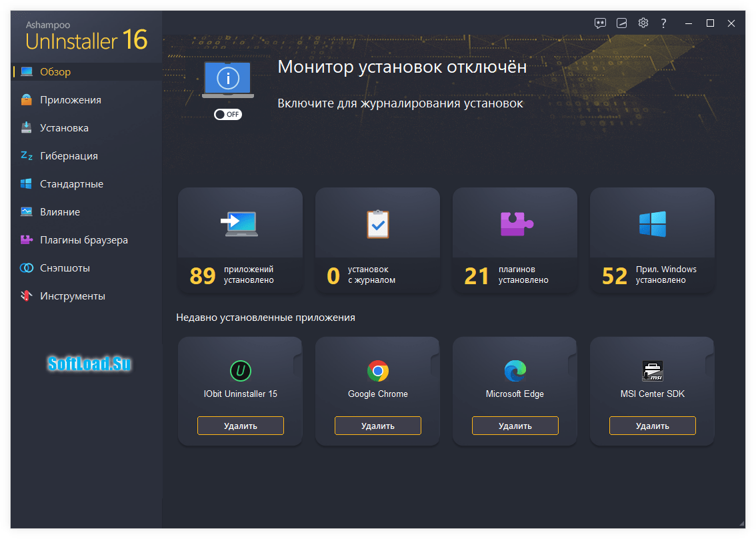Click the '0 установок с журналом' label
756x539 pixels.
coord(361,275)
